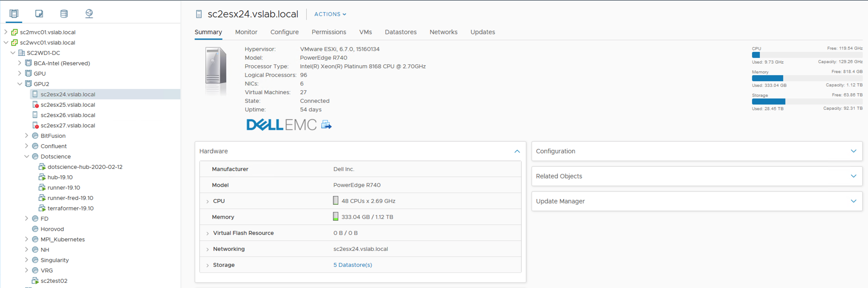The image size is (868, 288).
Task: Select sc2esx26.vslab.local host in tree
Action: (x=68, y=115)
